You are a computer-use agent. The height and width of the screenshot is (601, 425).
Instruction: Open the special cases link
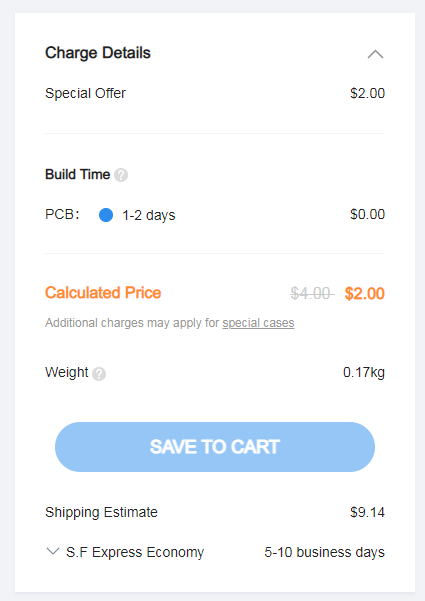point(258,323)
